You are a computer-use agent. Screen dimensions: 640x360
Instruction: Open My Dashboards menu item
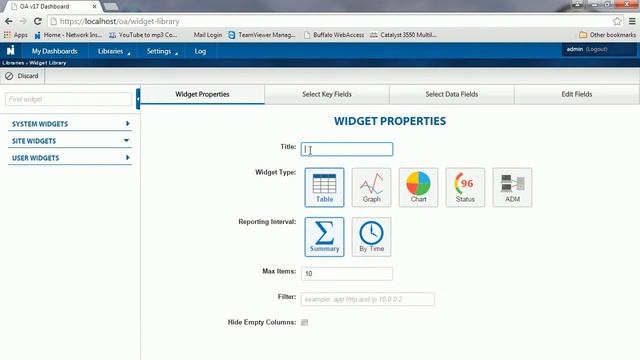pos(54,51)
